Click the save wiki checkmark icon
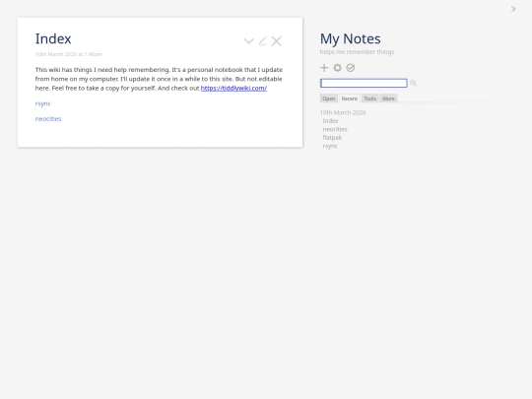This screenshot has width=532, height=399. point(351,68)
